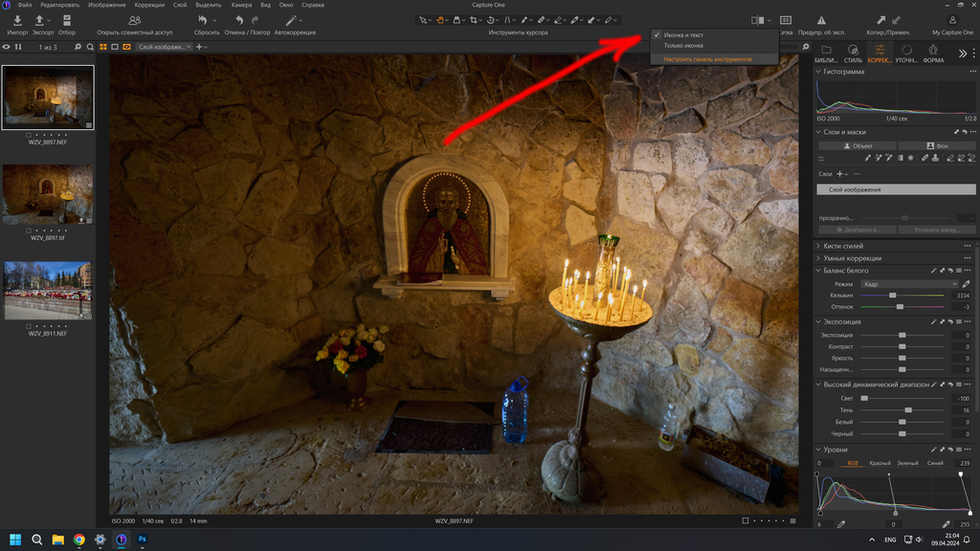
Task: Switch to the СТИЛЬ tool tab
Action: point(853,54)
